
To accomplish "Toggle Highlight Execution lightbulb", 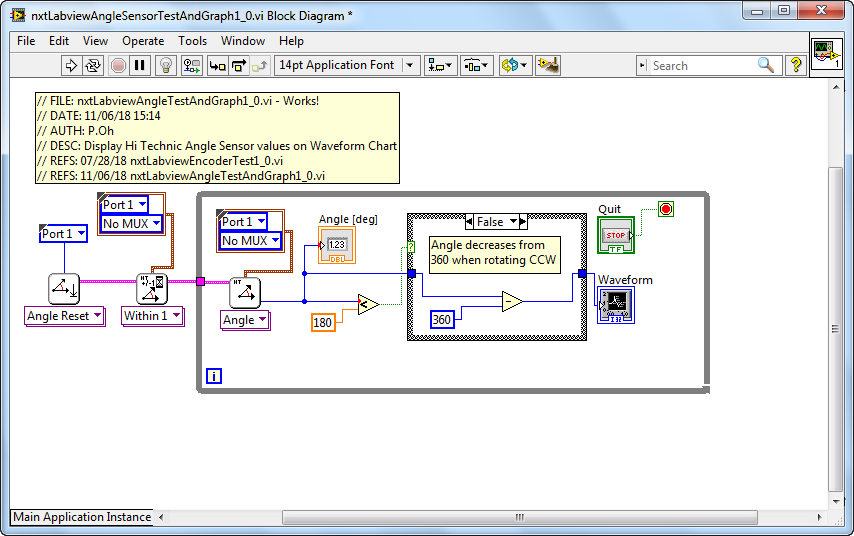I will (x=166, y=66).
